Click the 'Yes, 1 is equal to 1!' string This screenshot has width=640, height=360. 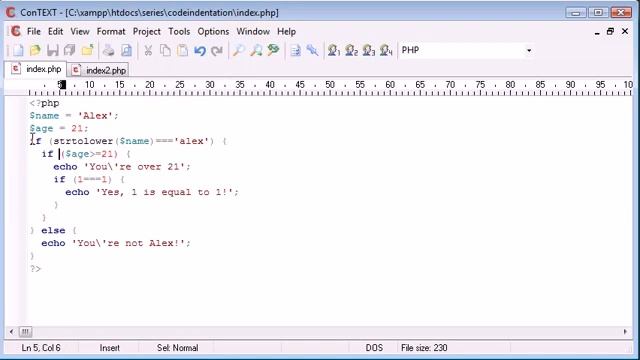click(x=164, y=192)
